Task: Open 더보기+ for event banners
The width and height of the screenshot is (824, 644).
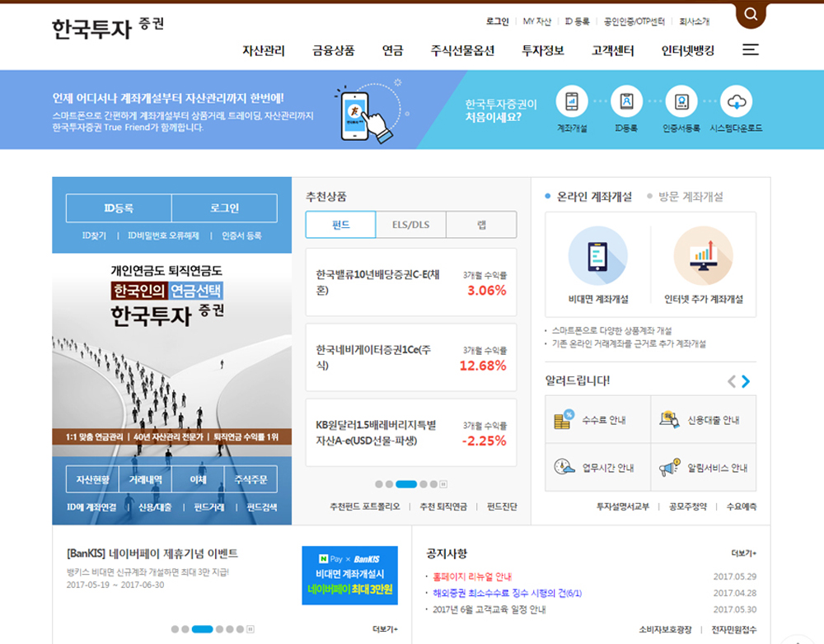Action: [x=385, y=629]
